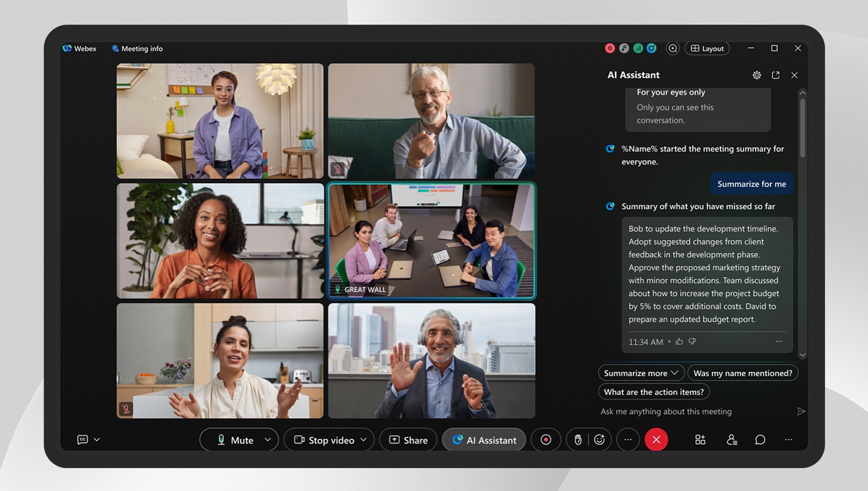Click muted mic icon on sofa man video

point(338,169)
